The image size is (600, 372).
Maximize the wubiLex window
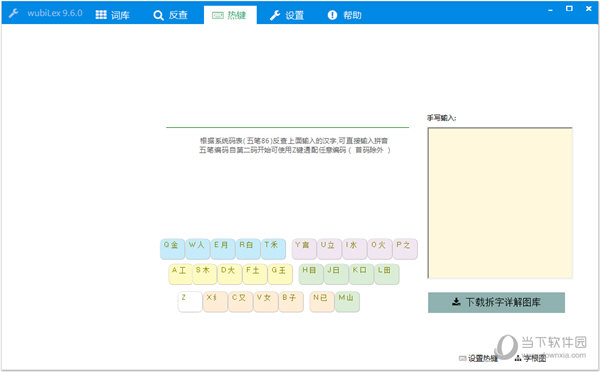coord(569,9)
